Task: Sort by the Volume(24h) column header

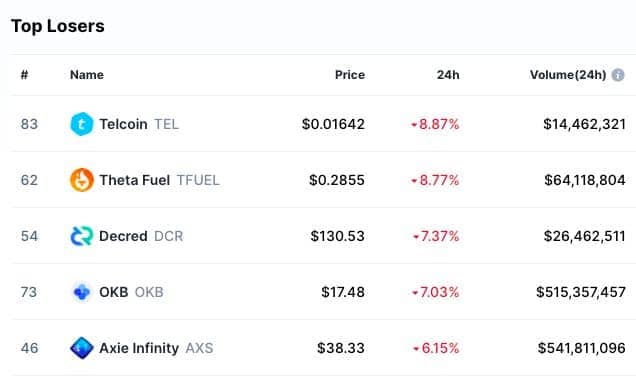Action: click(x=568, y=75)
